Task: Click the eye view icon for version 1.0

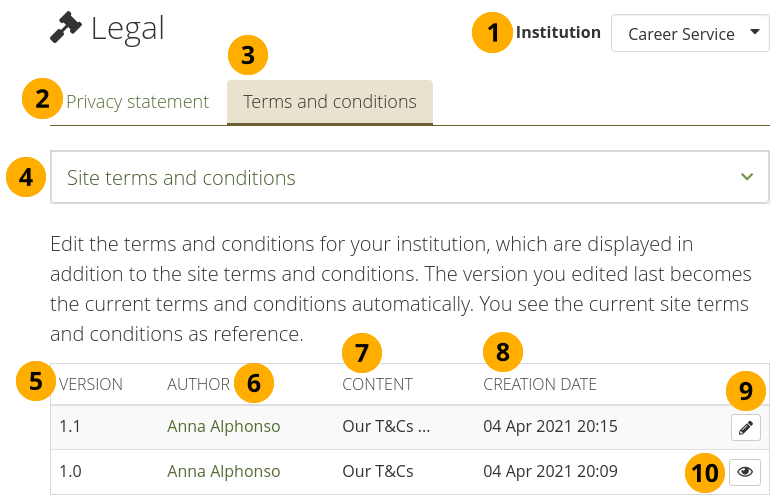Action: pyautogui.click(x=745, y=472)
